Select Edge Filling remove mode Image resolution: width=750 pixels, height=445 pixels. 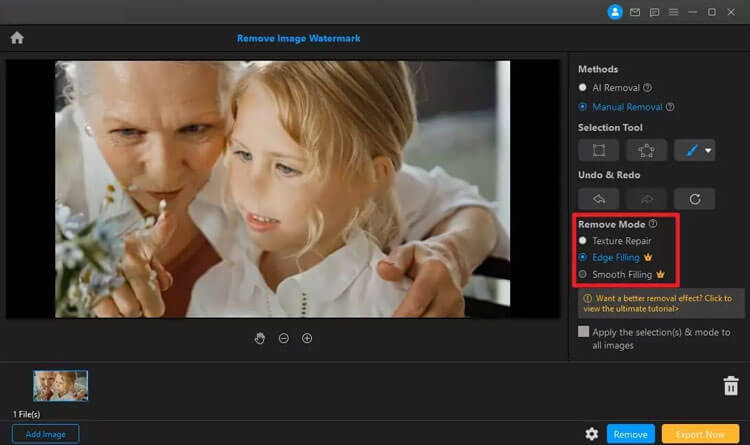click(x=582, y=257)
